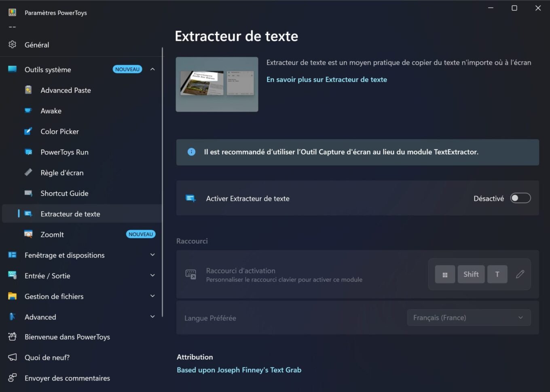The width and height of the screenshot is (550, 392).
Task: Click the sidebar vertical scrollbar
Action: (x=162, y=182)
